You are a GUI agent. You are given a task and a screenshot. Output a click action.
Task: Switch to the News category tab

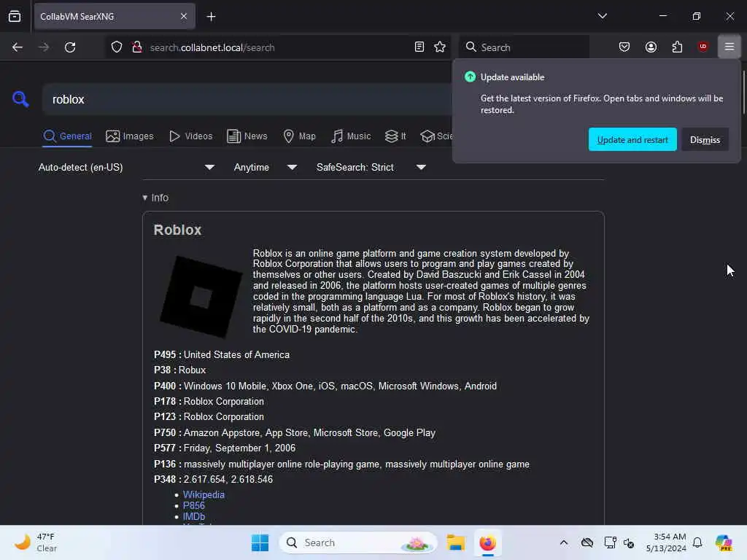247,136
